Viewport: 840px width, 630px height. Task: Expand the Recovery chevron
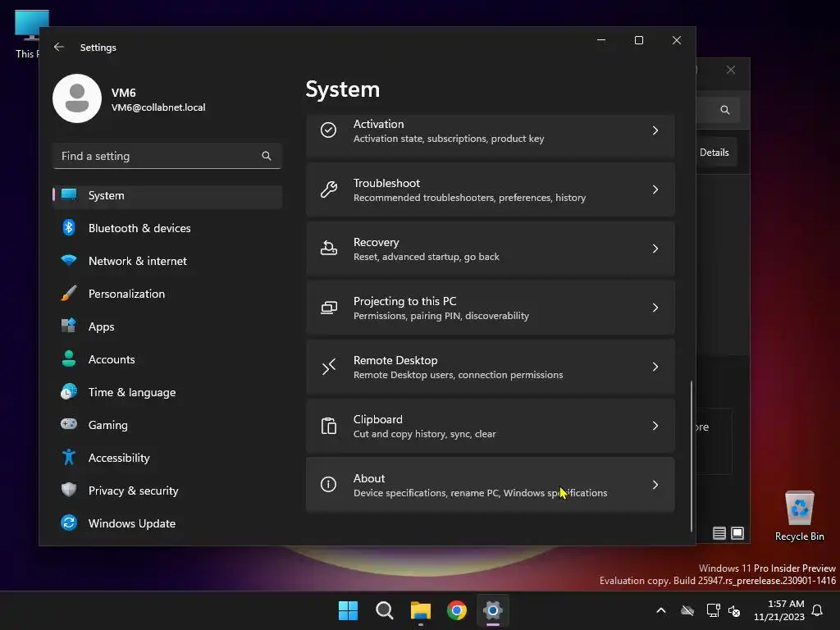[x=655, y=249]
